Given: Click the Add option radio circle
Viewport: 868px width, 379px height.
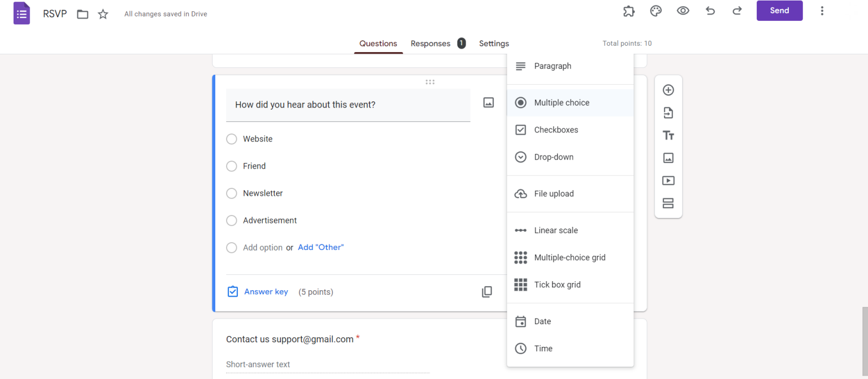Looking at the screenshot, I should (231, 247).
